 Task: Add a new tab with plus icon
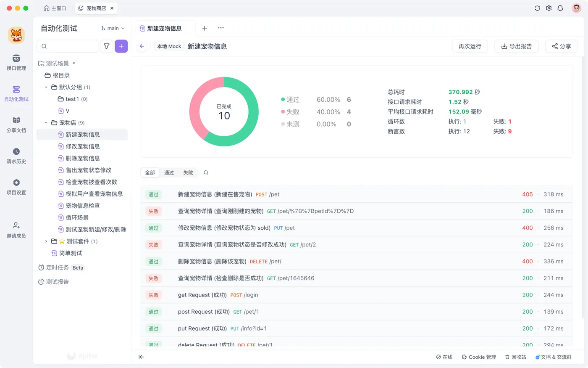205,28
